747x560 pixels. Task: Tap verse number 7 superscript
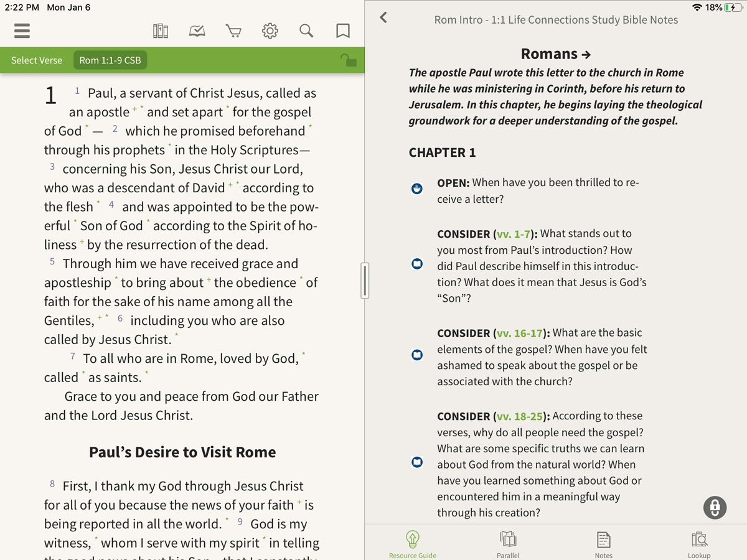pyautogui.click(x=73, y=356)
